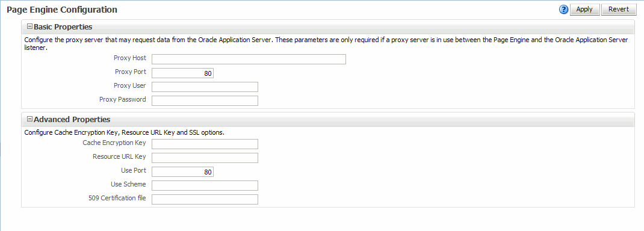Viewport: 644px width, 231px height.
Task: Click the Revert button
Action: [619, 10]
